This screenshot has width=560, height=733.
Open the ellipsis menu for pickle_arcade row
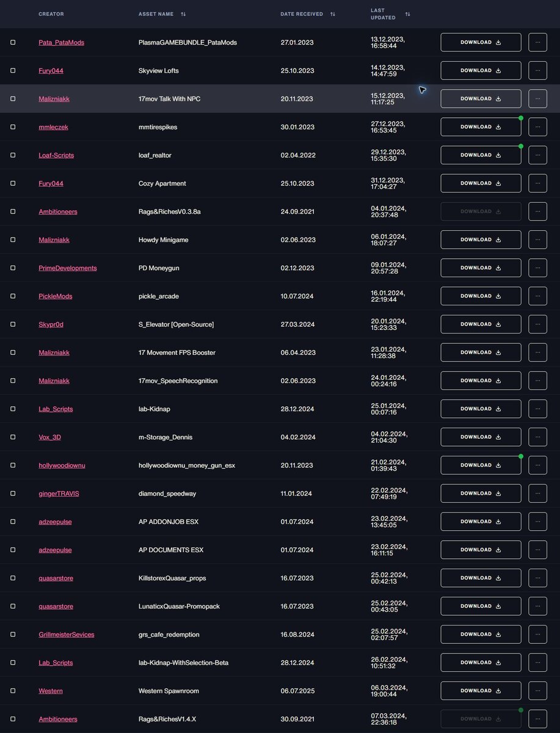point(537,296)
